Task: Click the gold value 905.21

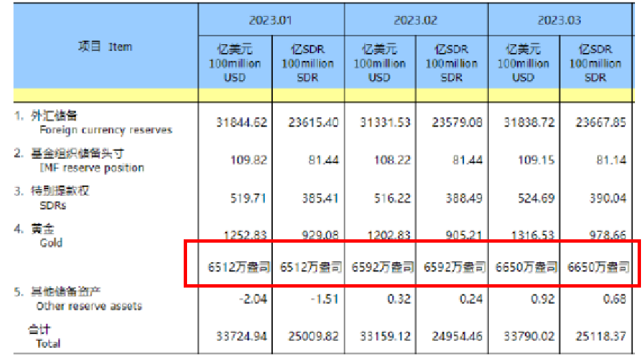Action: click(x=464, y=235)
